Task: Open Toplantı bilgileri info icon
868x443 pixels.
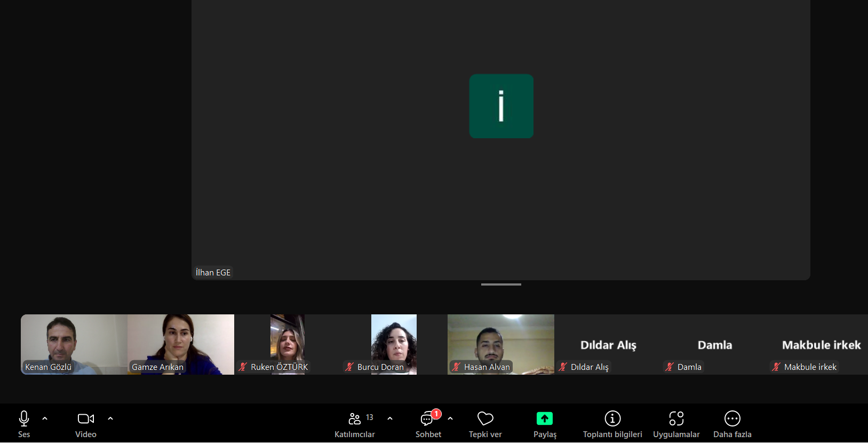Action: point(612,418)
